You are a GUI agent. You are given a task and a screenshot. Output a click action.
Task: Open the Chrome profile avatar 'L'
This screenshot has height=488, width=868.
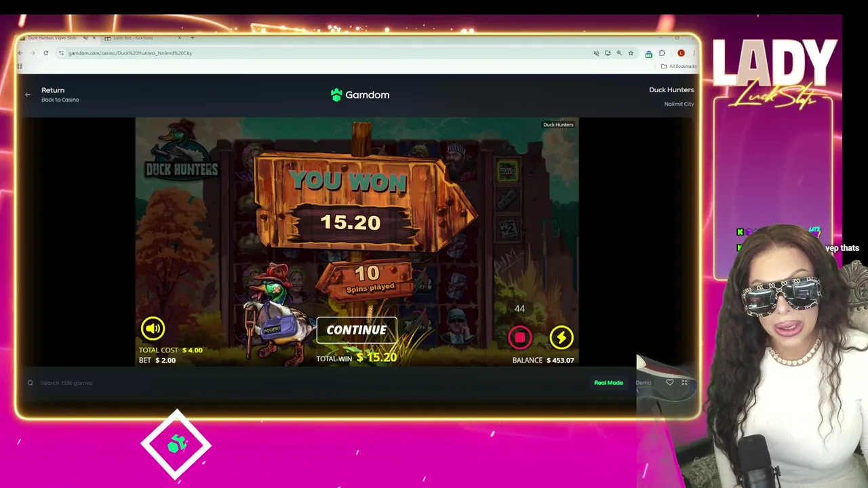click(x=681, y=53)
